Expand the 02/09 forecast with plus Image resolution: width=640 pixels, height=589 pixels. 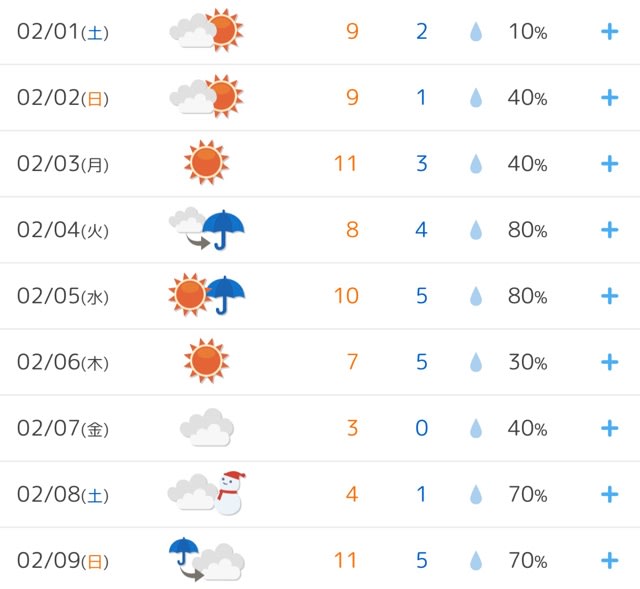(609, 560)
